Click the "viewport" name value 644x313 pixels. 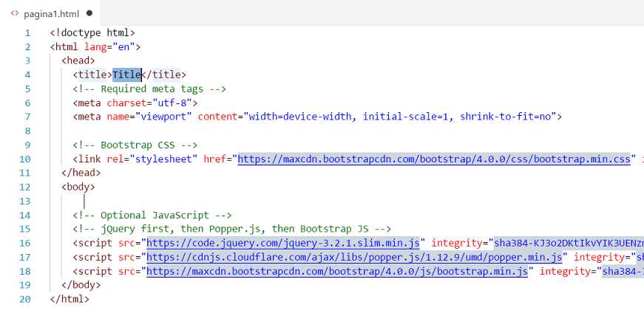[x=163, y=117]
